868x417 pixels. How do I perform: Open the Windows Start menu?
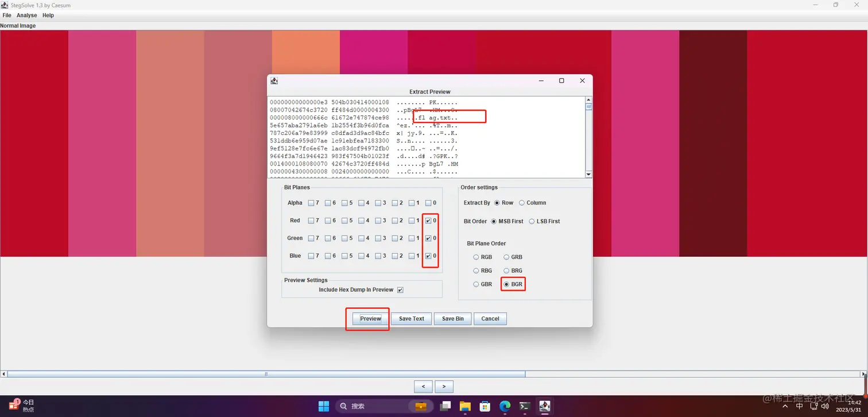click(324, 406)
